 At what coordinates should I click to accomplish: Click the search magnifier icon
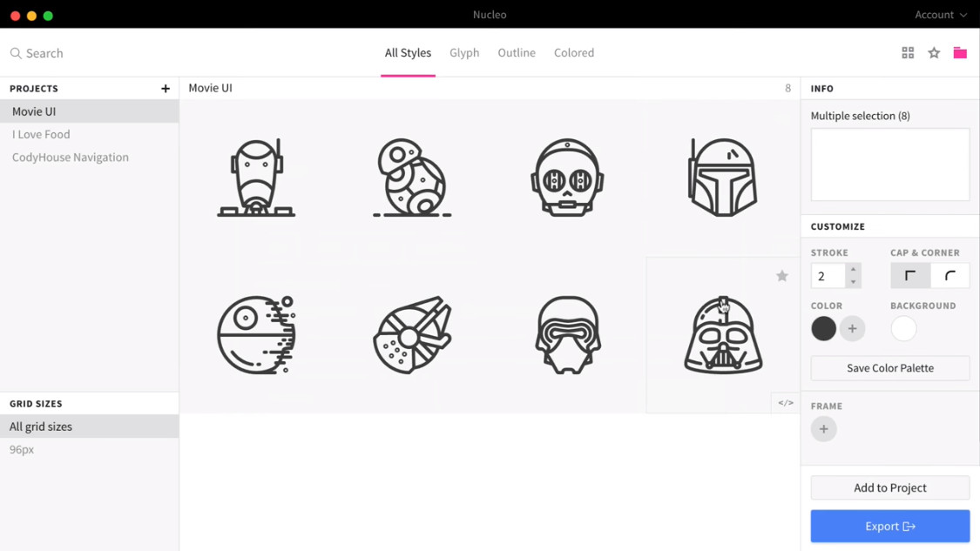coord(16,53)
